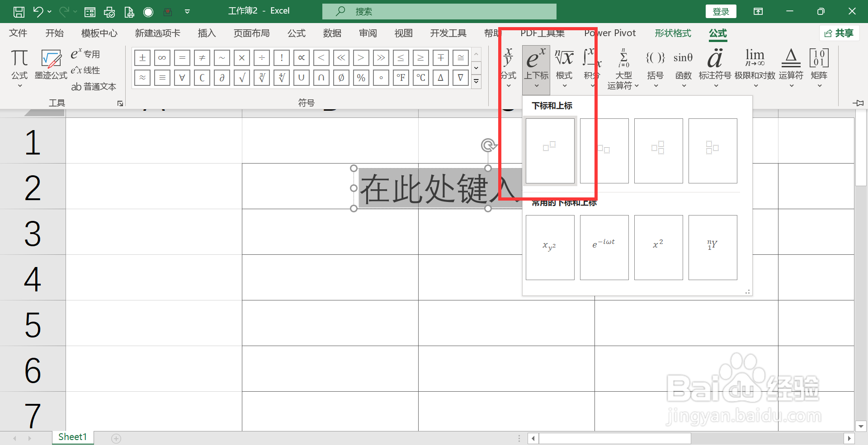
Task: Select the 大型运算符 tool
Action: (623, 68)
